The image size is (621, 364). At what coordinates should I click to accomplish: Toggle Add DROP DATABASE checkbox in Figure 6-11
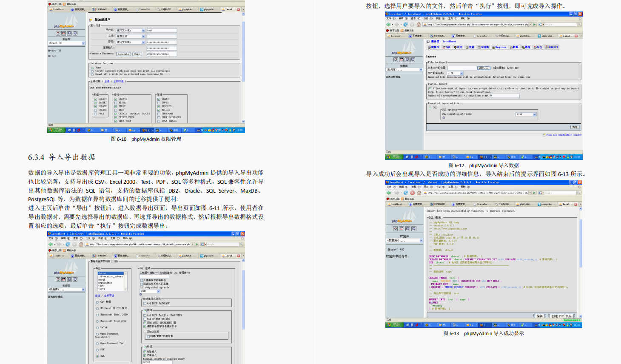pyautogui.click(x=145, y=304)
